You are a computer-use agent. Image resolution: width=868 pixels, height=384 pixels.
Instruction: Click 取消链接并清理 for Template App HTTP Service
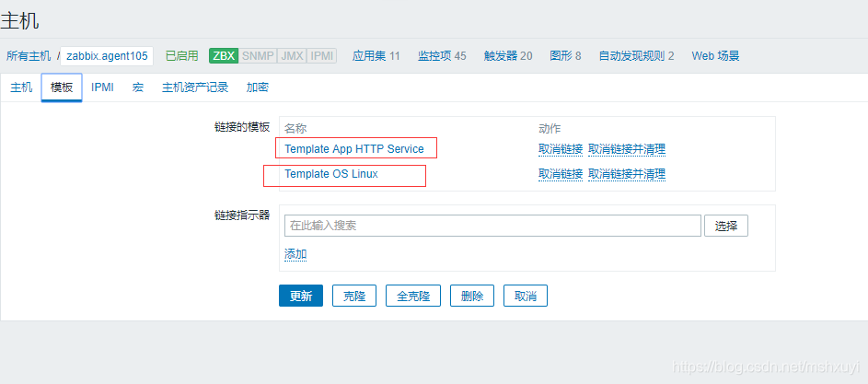pyautogui.click(x=627, y=149)
